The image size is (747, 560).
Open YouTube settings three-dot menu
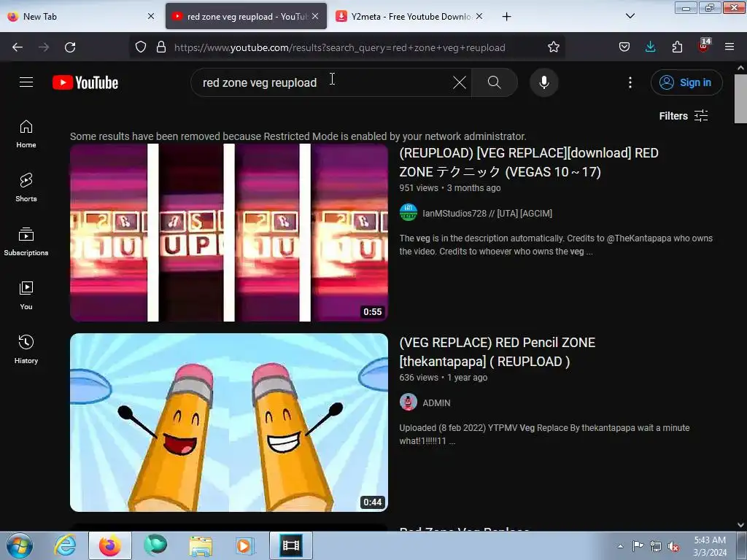630,82
